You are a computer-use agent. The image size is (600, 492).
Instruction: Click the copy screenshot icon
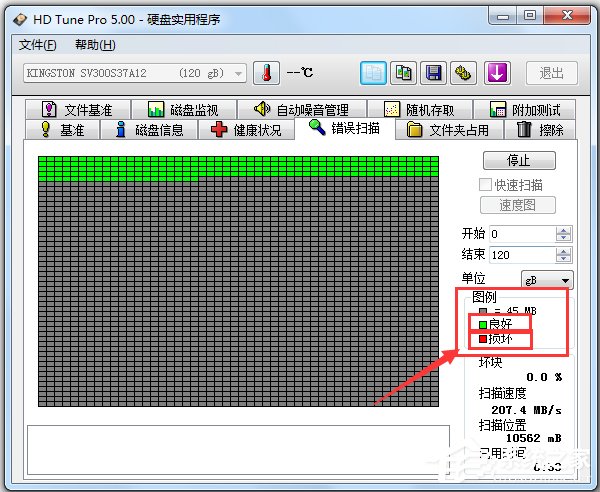404,73
